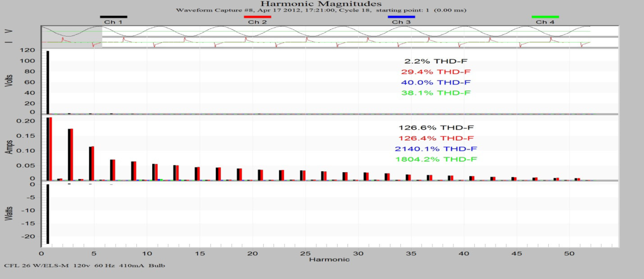The image size is (644, 279).
Task: Click the green 1804.2% THD-F label
Action: point(436,159)
